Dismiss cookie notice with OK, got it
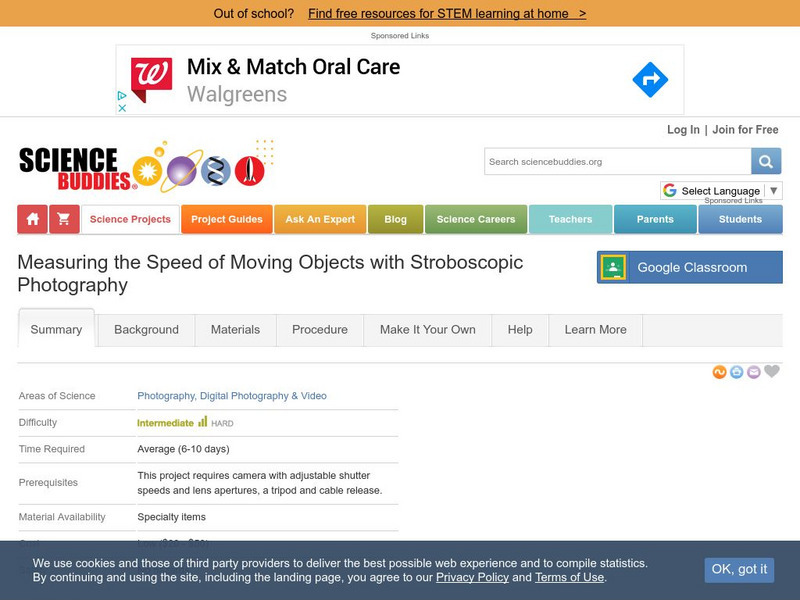This screenshot has height=600, width=800. pos(739,569)
